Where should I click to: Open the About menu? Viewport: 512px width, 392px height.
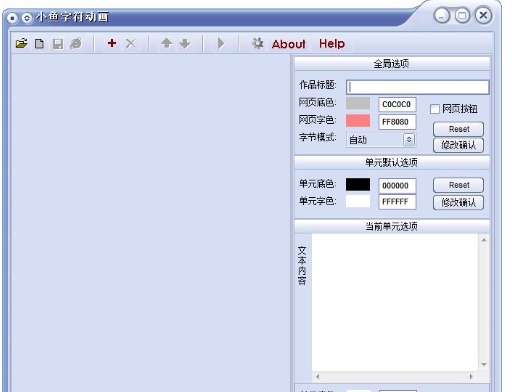(x=289, y=44)
